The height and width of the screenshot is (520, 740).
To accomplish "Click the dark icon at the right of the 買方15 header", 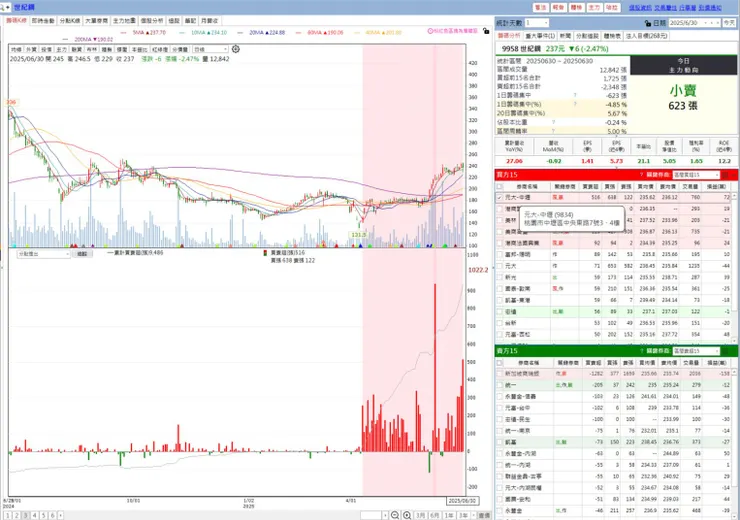I will 725,175.
